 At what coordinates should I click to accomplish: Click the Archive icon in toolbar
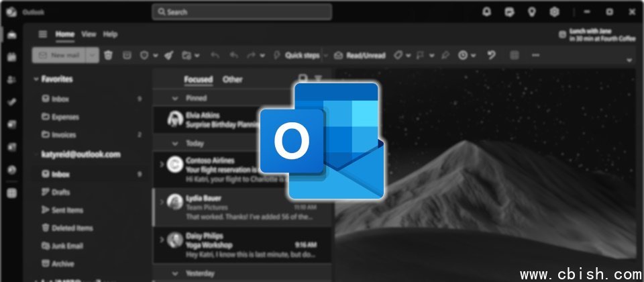click(126, 55)
